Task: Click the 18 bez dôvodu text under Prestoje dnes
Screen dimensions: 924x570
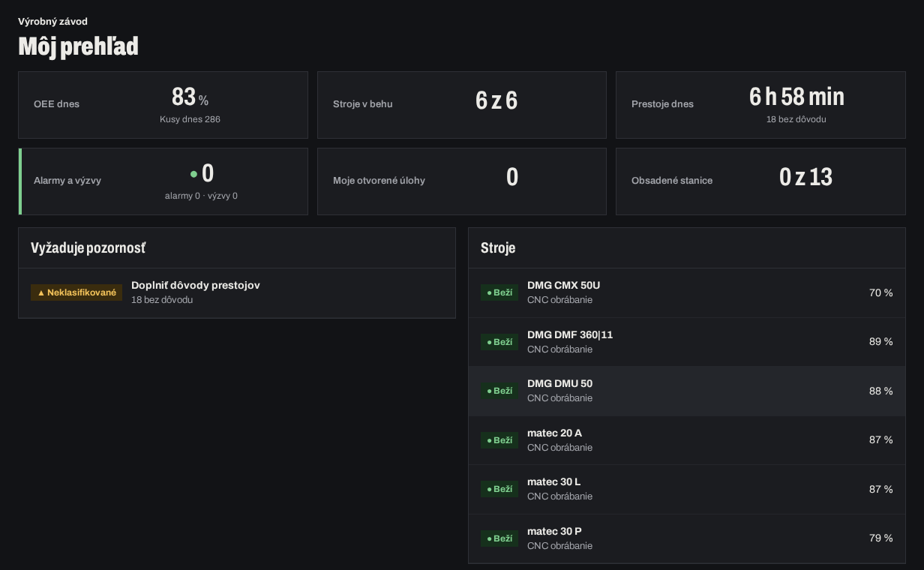Action: (796, 119)
